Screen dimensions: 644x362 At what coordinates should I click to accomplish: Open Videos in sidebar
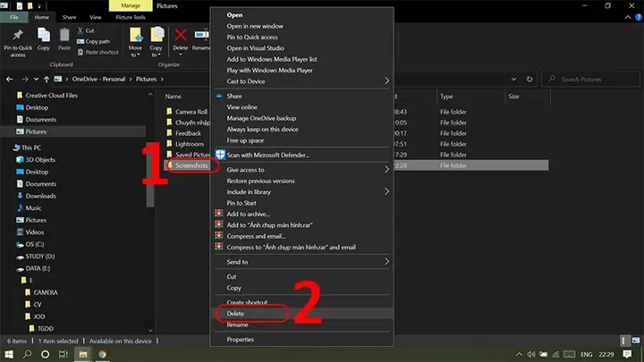(x=35, y=232)
